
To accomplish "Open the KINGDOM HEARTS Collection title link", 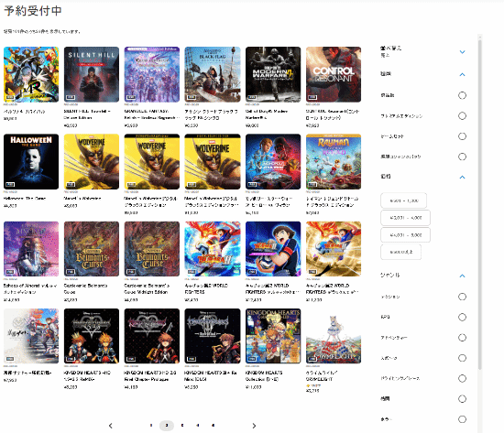I will coord(264,376).
